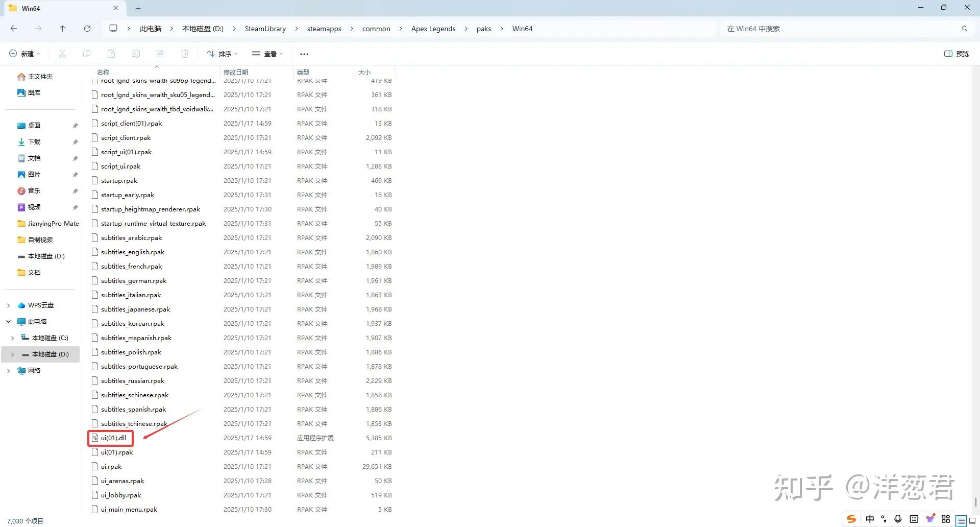Click the Share toolbar icon

click(160, 54)
